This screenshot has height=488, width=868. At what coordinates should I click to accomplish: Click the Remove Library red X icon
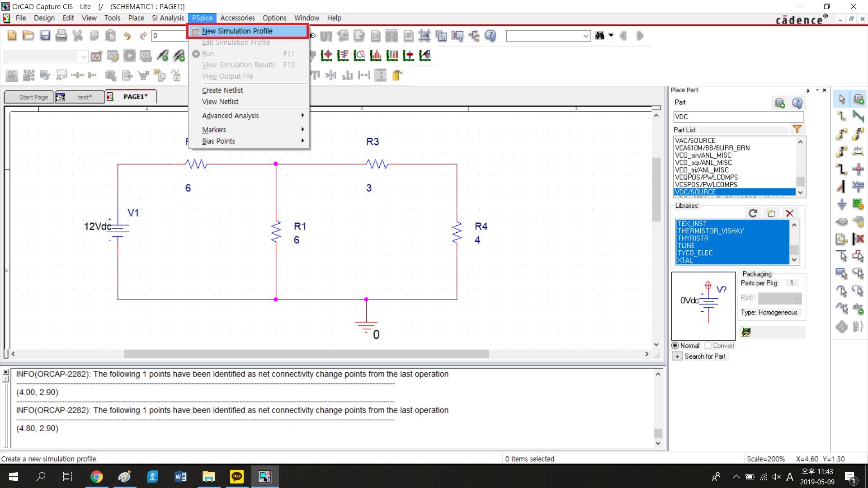pyautogui.click(x=790, y=213)
